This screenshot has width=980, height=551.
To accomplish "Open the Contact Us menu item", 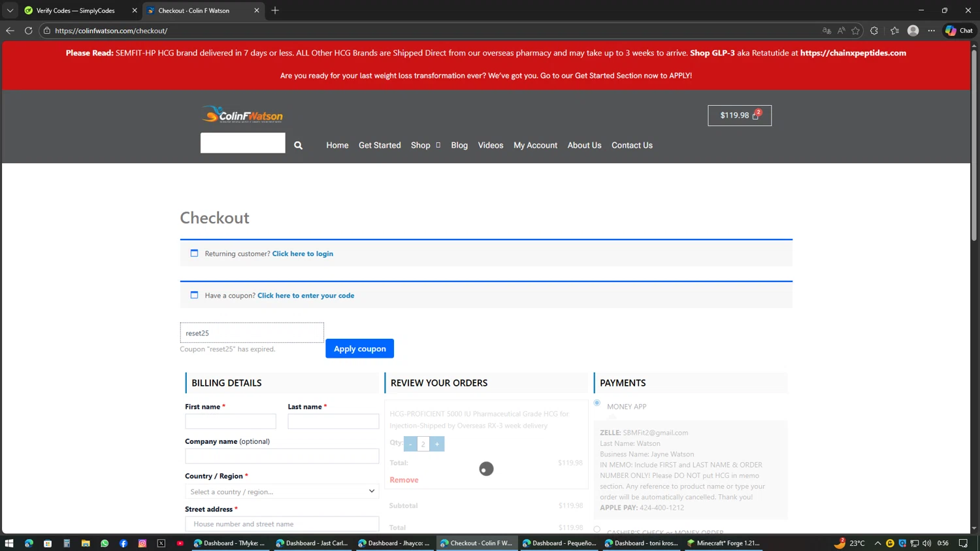I will point(632,146).
